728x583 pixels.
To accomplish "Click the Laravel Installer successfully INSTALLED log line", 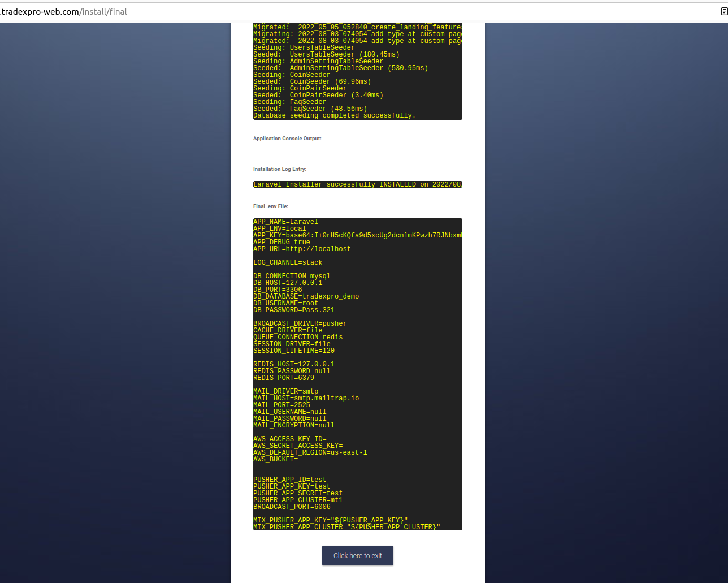I will point(357,184).
